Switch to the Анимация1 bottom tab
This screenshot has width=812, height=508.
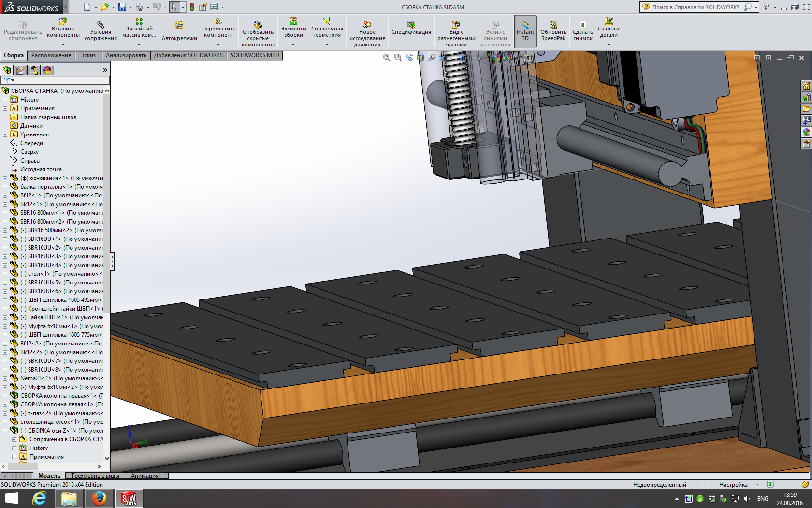tap(146, 476)
